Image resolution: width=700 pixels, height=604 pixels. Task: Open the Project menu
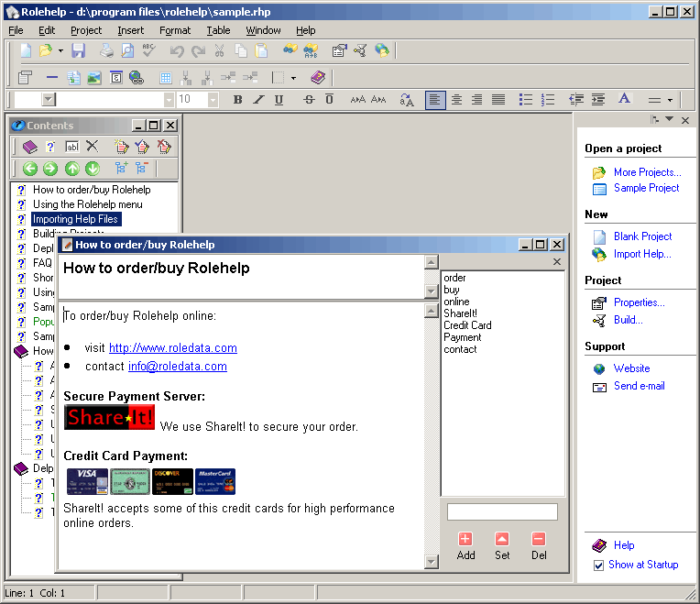[86, 30]
